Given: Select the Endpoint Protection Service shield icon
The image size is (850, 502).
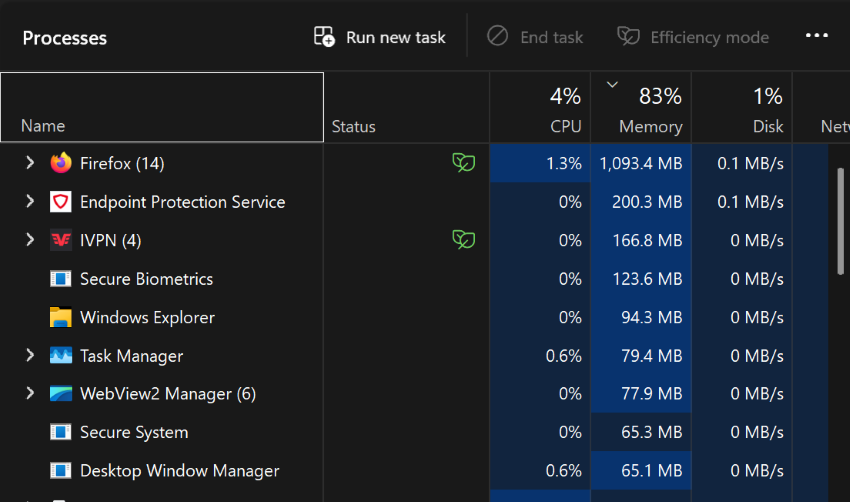Looking at the screenshot, I should (61, 202).
